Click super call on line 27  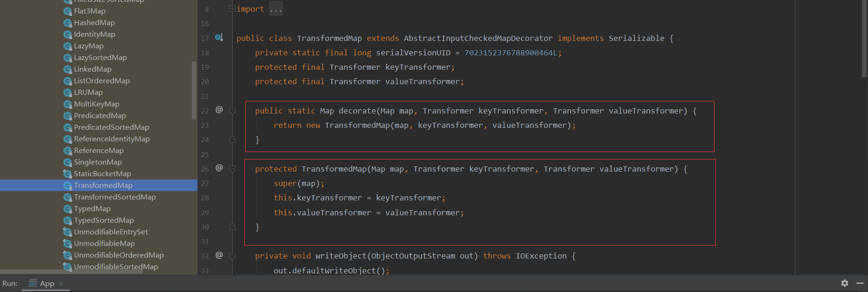click(x=285, y=183)
